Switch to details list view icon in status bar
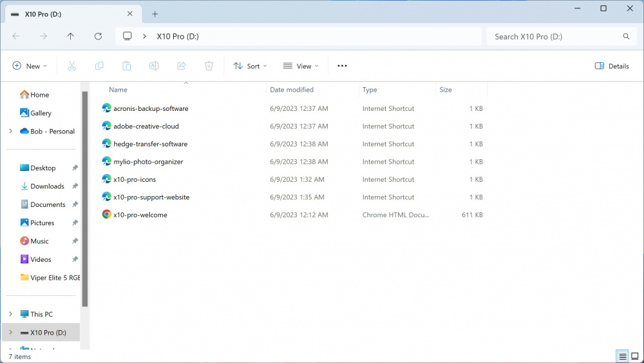Screen dimensions: 644x363 coord(623,356)
